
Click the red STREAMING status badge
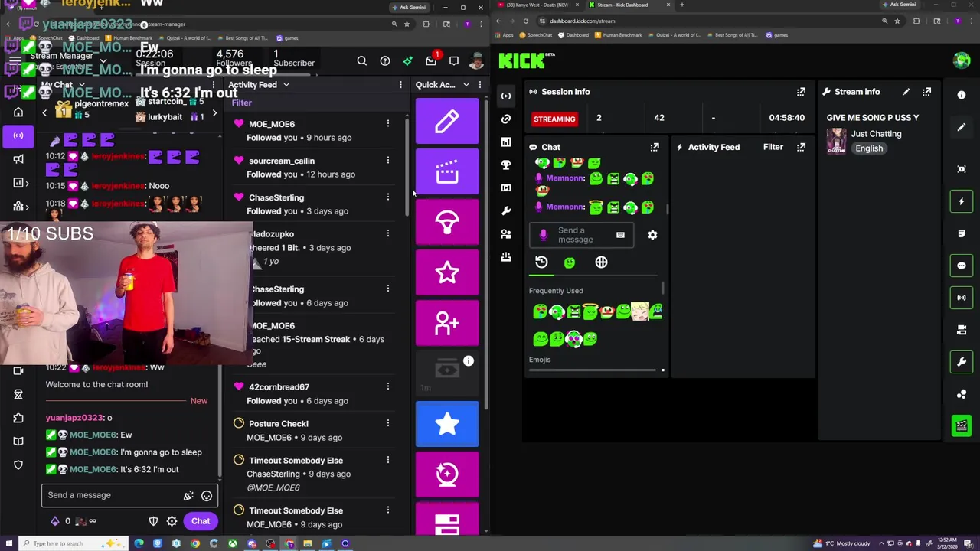coord(554,119)
